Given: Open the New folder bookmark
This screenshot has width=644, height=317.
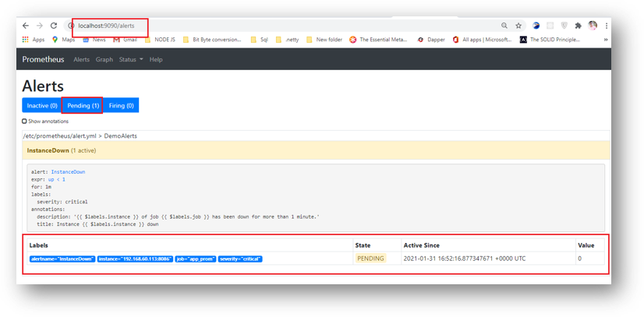Looking at the screenshot, I should click(x=324, y=40).
